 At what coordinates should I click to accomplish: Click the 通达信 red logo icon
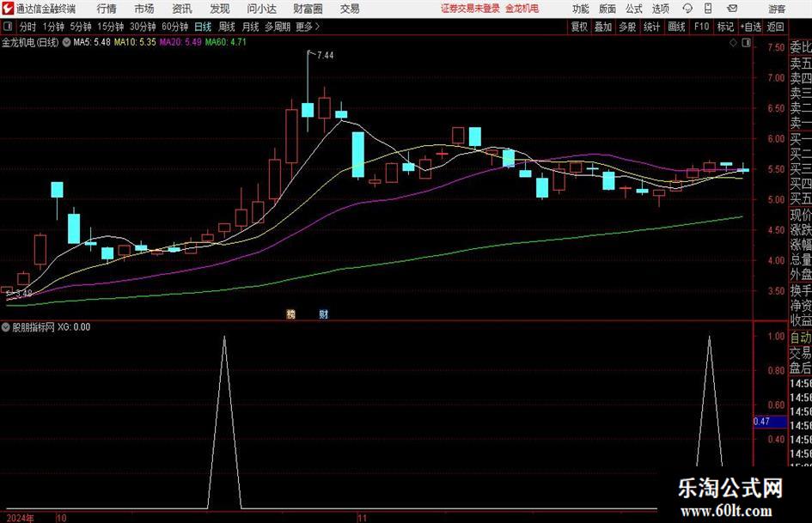pyautogui.click(x=8, y=9)
